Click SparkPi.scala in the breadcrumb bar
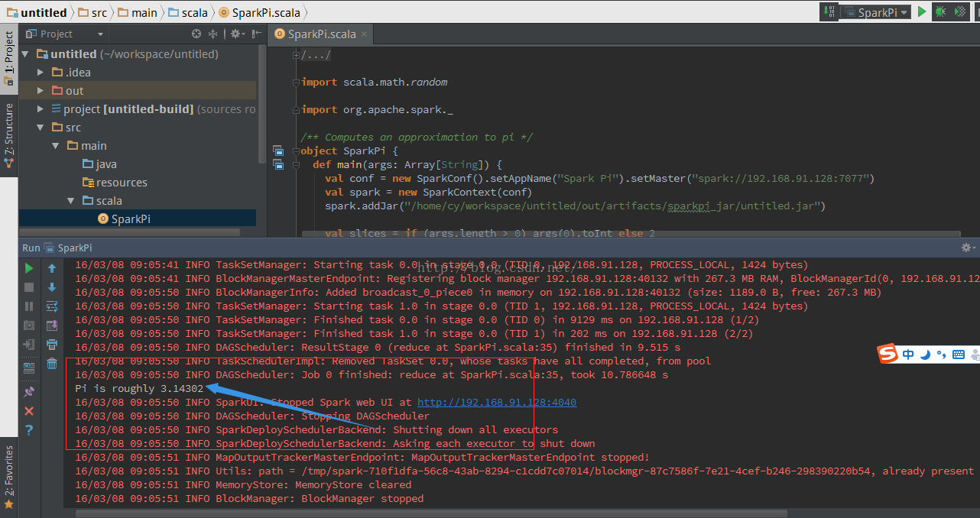Image resolution: width=980 pixels, height=518 pixels. point(258,12)
